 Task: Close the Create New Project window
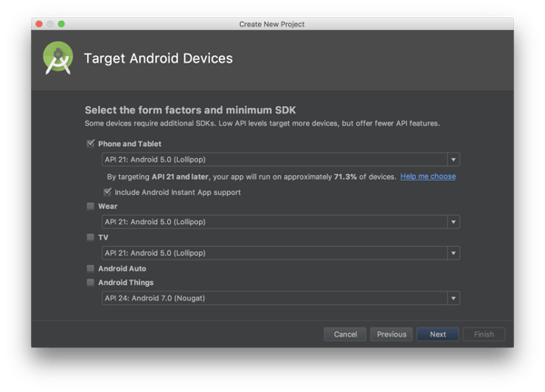coord(38,23)
